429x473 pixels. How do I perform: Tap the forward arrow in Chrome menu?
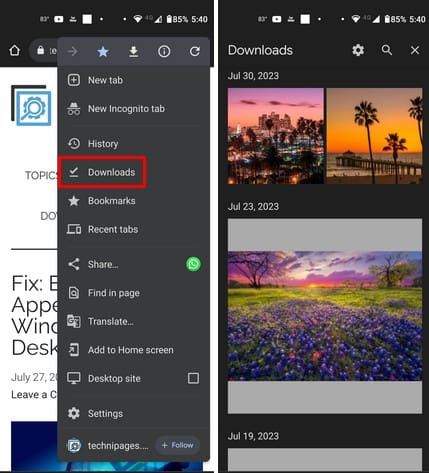pyautogui.click(x=72, y=51)
